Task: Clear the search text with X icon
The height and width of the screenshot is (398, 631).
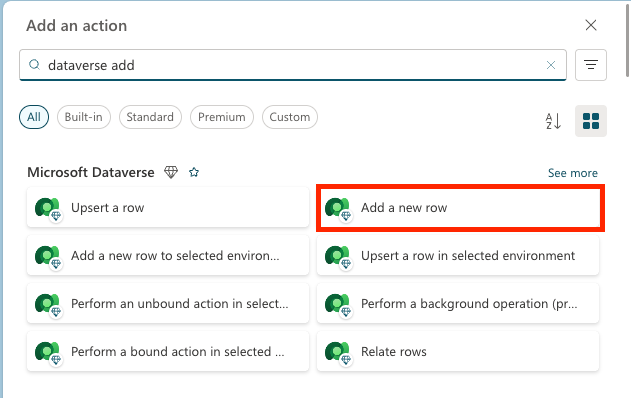Action: point(551,65)
